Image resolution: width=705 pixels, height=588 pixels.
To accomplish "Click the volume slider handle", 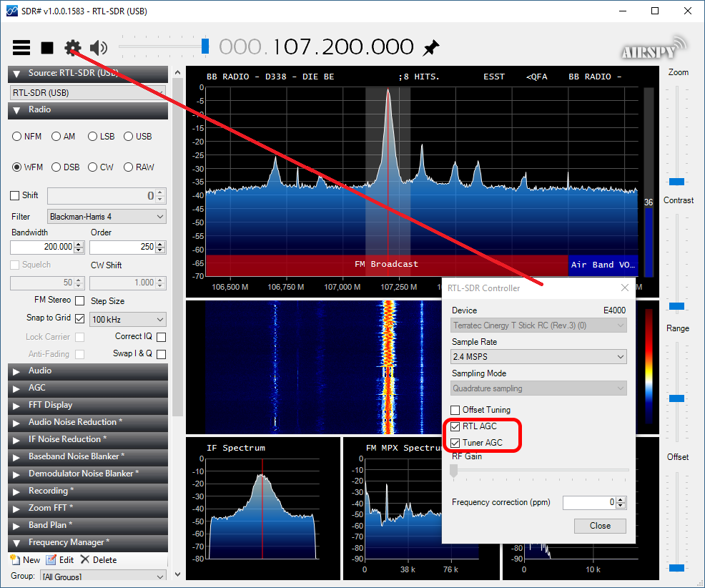I will click(x=205, y=46).
